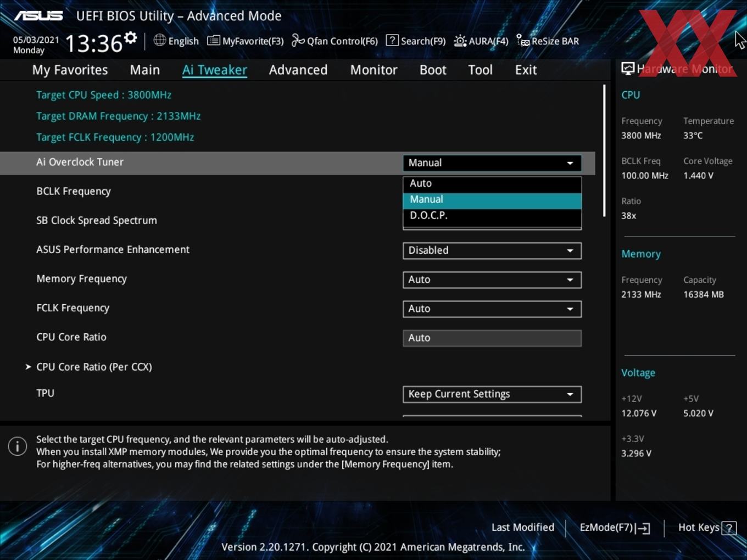Click the settings list vertical scrollbar
Viewport: 747px width, 560px height.
point(604,150)
